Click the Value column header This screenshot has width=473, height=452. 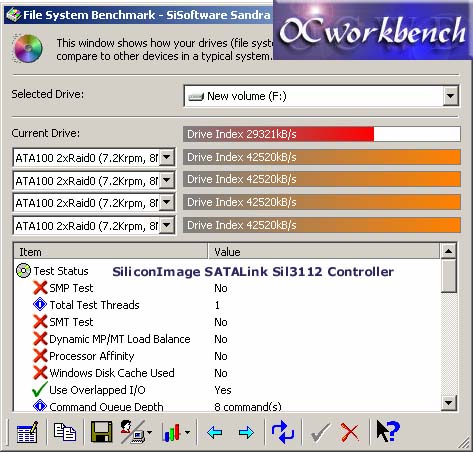click(323, 252)
